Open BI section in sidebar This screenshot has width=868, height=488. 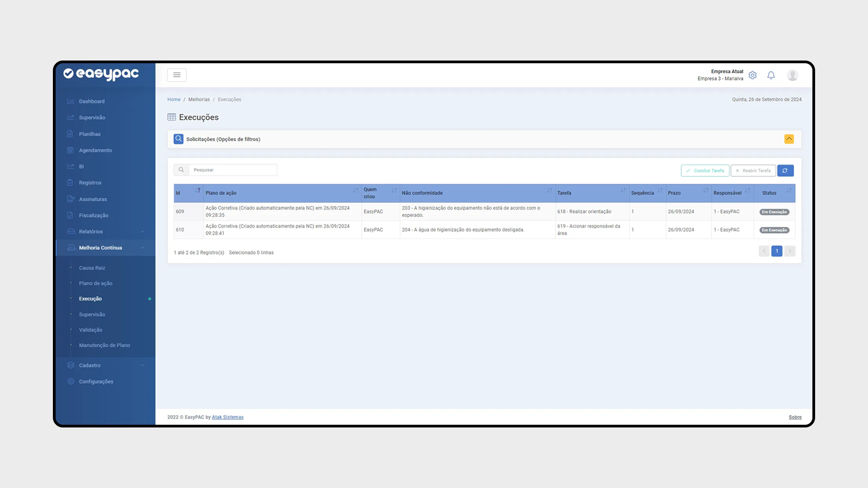pyautogui.click(x=81, y=166)
